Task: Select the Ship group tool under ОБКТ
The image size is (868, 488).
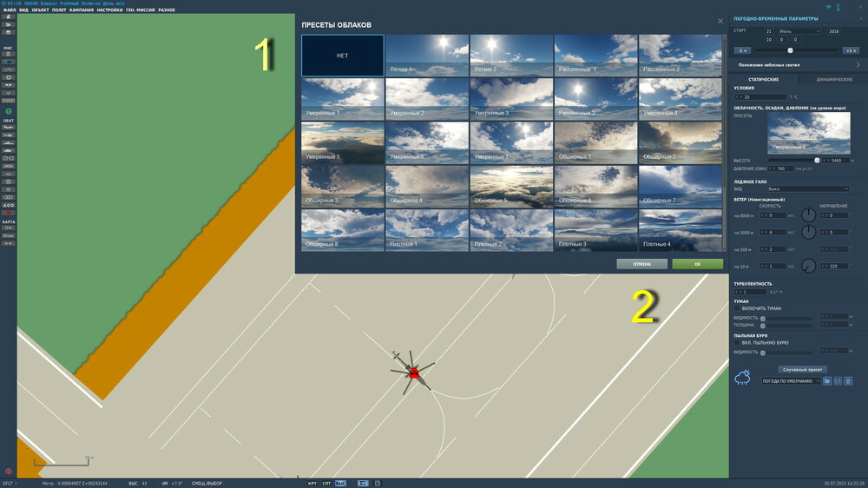Action: click(9, 143)
